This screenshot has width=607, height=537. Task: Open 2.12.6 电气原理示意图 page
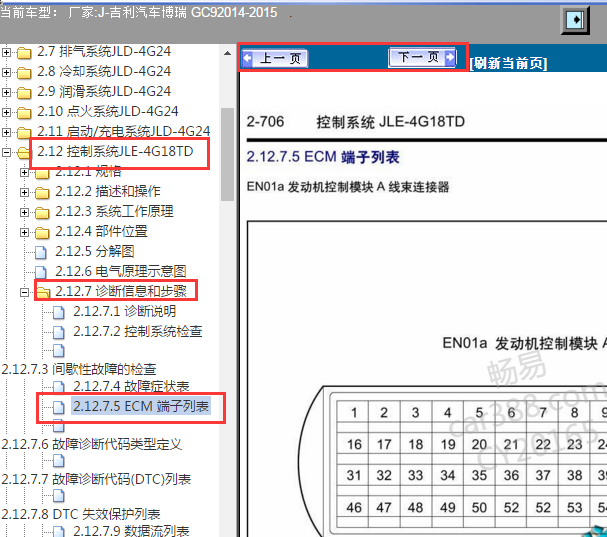tap(121, 272)
